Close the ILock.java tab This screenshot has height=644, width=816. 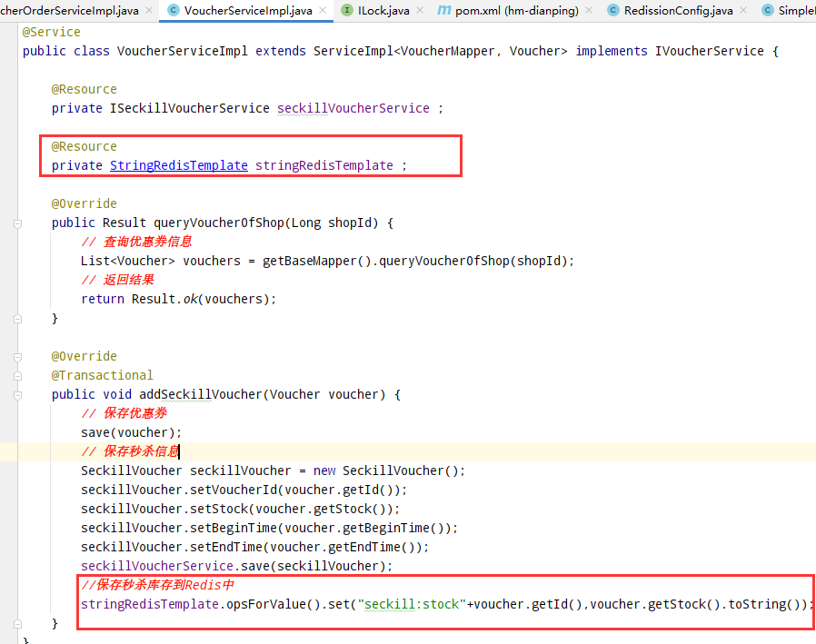pos(420,10)
